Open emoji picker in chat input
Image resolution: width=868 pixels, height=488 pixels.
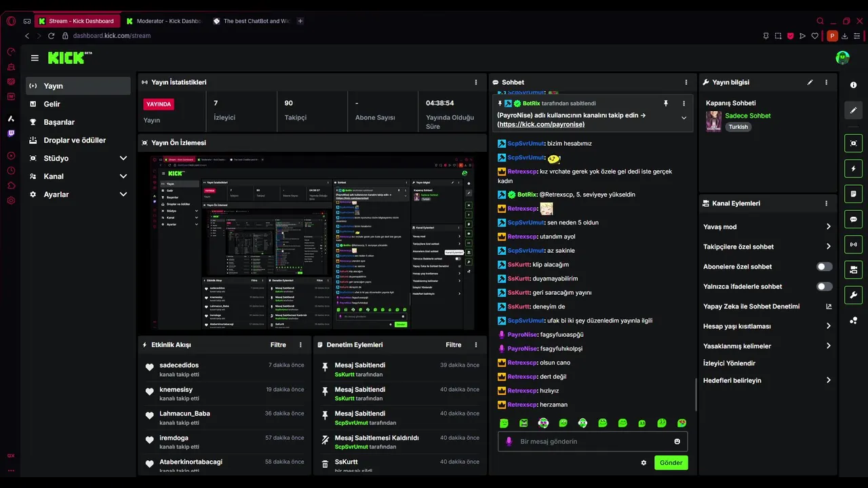point(677,441)
